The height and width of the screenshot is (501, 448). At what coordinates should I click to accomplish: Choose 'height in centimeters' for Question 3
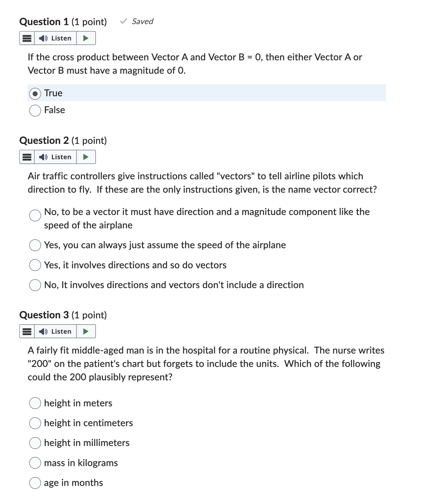pos(35,423)
